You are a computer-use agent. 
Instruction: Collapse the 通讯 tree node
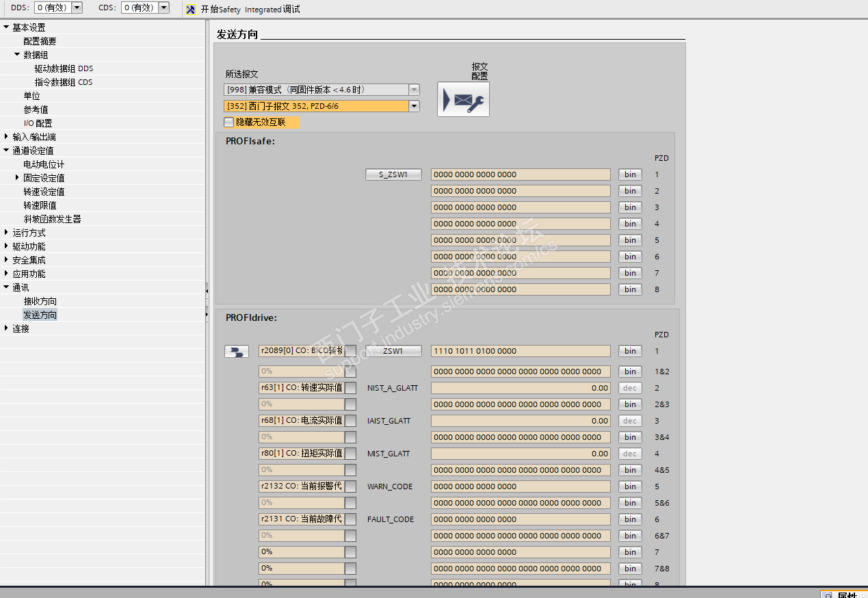6,287
